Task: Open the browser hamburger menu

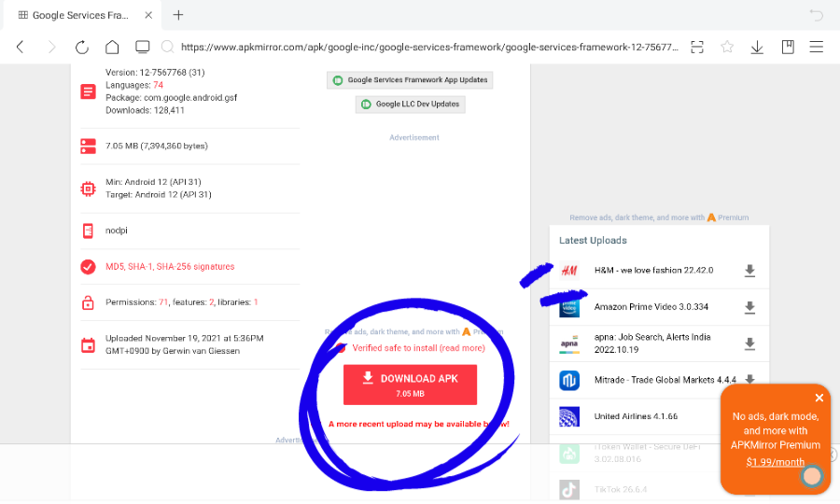Action: [816, 47]
